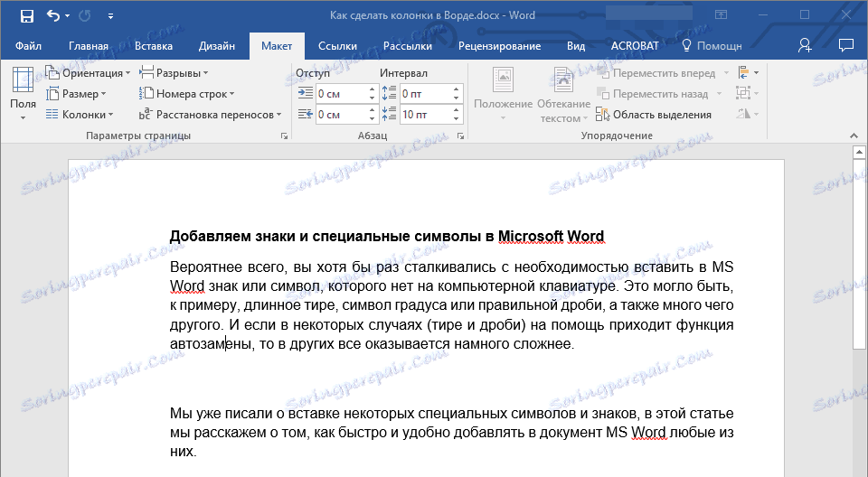Screen dimensions: 868x477
Task: Open the Align objects dropdown icon
Action: pos(748,72)
